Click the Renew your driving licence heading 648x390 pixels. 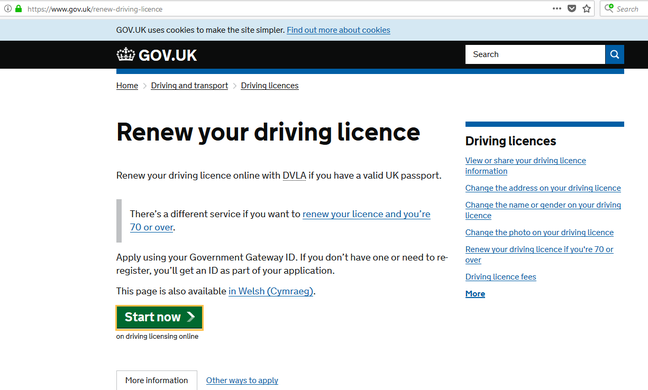(x=268, y=132)
